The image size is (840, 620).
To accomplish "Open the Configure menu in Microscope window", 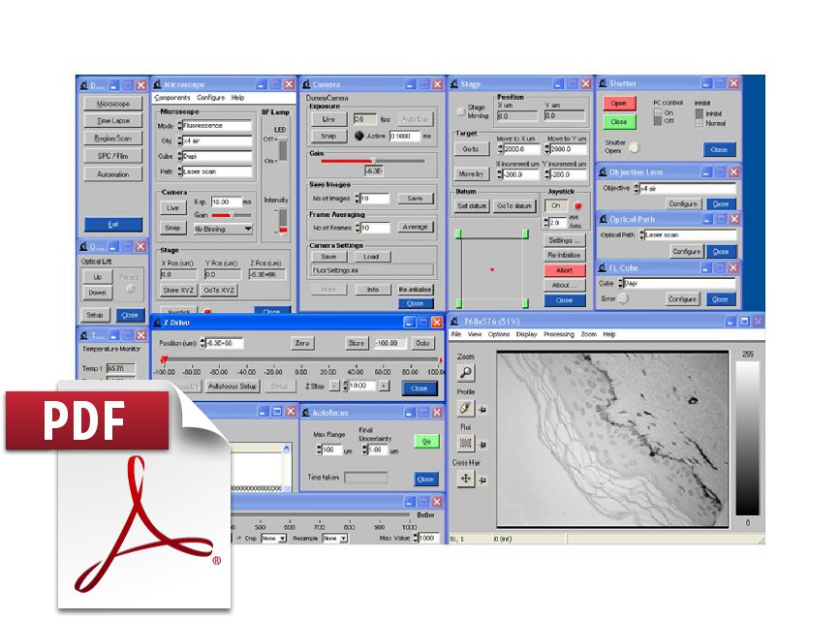I will pos(210,98).
